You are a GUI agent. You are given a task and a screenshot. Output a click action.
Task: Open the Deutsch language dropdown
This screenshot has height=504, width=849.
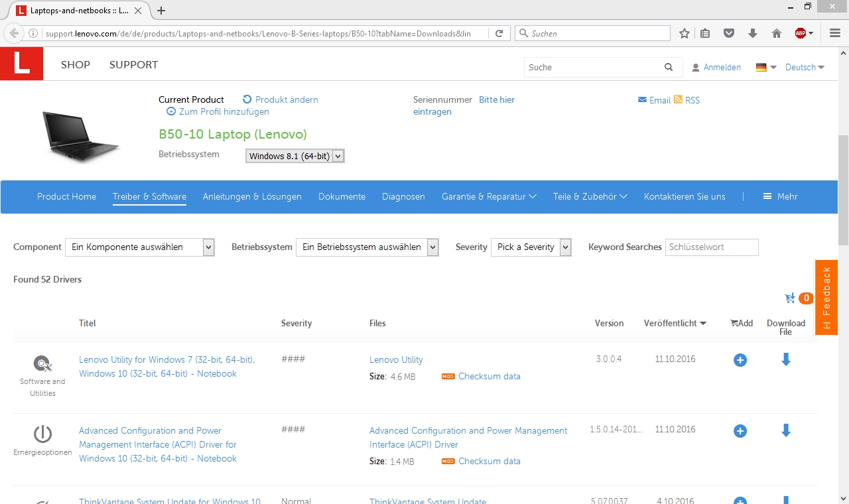[x=805, y=67]
